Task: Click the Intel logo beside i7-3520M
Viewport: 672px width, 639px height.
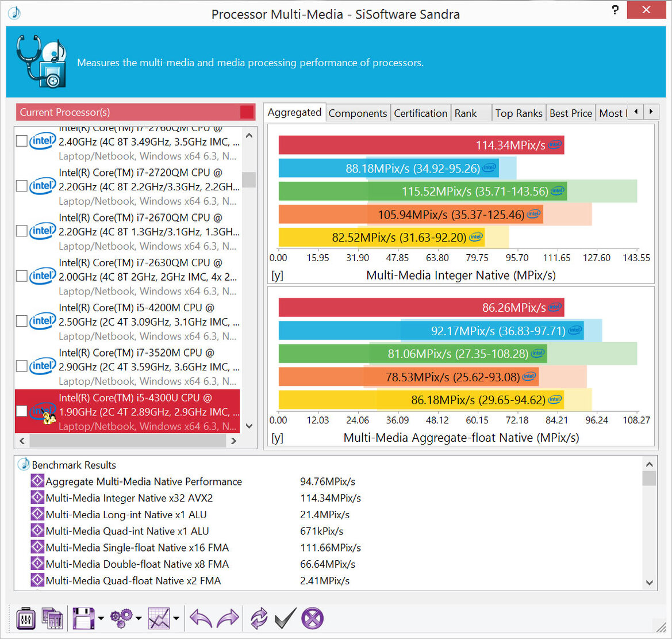Action: [43, 366]
